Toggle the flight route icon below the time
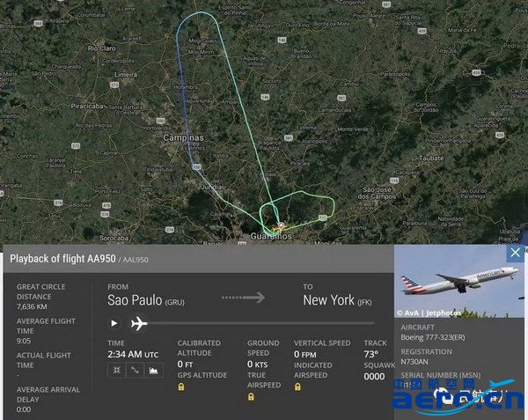The width and height of the screenshot is (528, 420). click(135, 370)
